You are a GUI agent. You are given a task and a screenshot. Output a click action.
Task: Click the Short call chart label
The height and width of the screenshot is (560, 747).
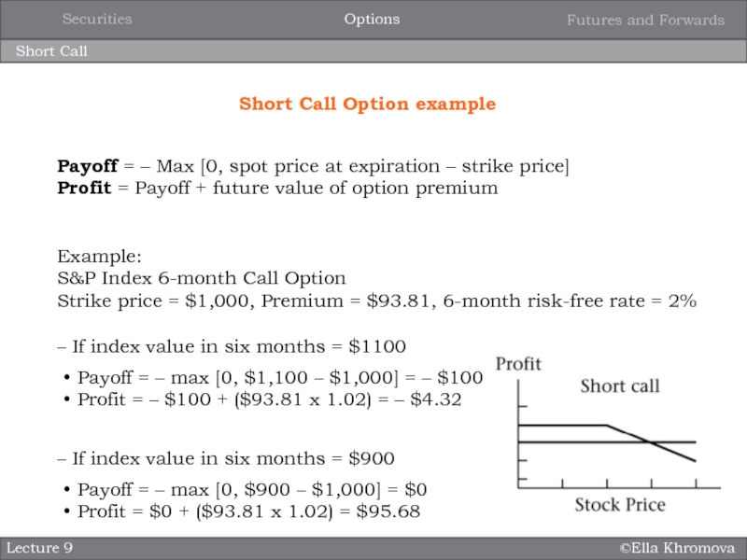(620, 386)
